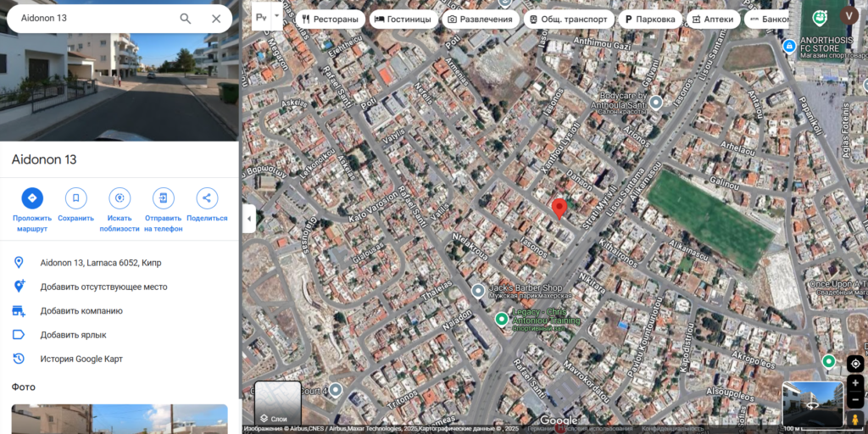Zoom out with the minus button

855,399
